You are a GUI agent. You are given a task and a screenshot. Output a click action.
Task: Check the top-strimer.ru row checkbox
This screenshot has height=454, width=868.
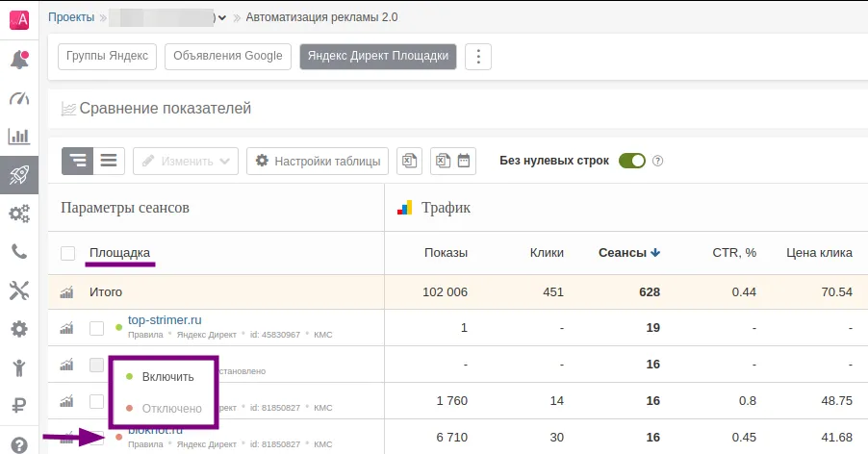pyautogui.click(x=97, y=328)
